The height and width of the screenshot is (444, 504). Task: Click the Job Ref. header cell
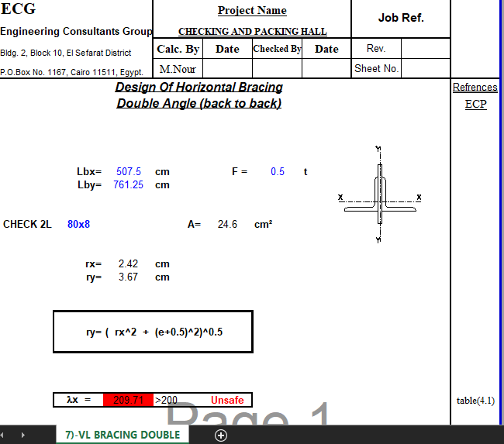401,18
